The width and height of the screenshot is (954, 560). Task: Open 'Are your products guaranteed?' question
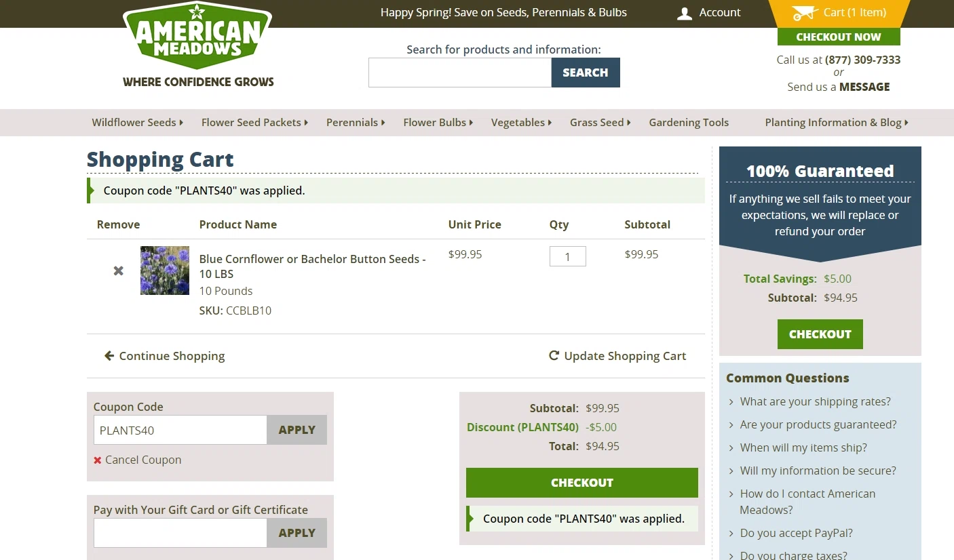pos(818,424)
